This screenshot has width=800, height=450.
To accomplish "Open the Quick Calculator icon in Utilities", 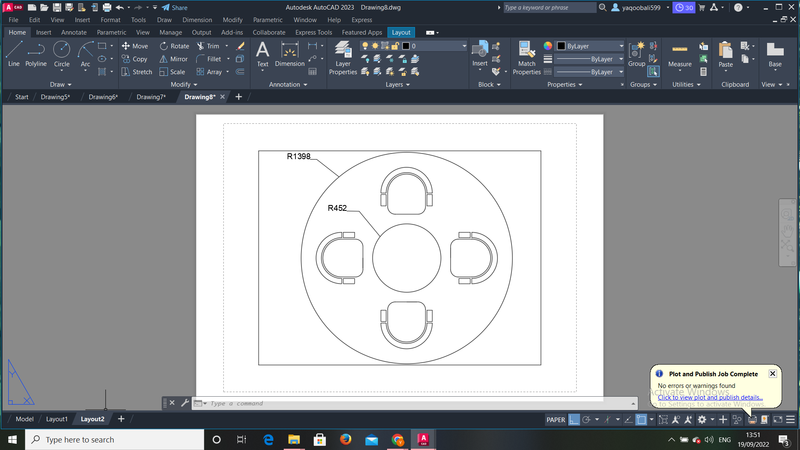I will click(704, 72).
